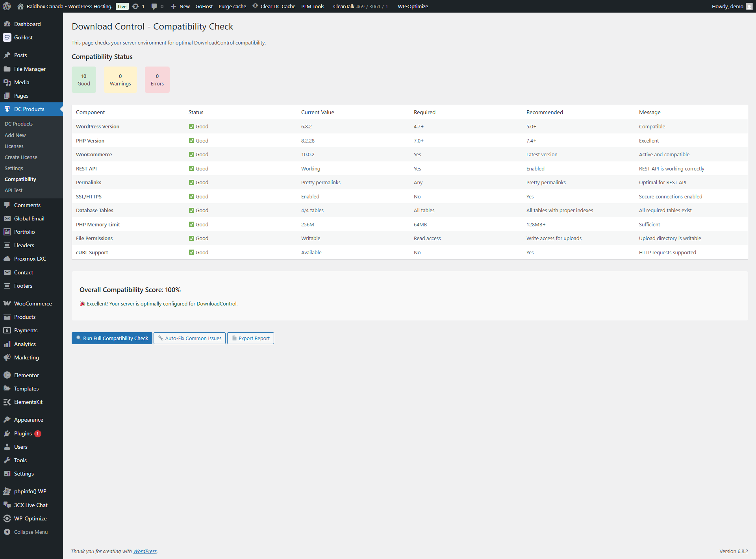
Task: Open the Licenses submenu item
Action: pyautogui.click(x=14, y=146)
